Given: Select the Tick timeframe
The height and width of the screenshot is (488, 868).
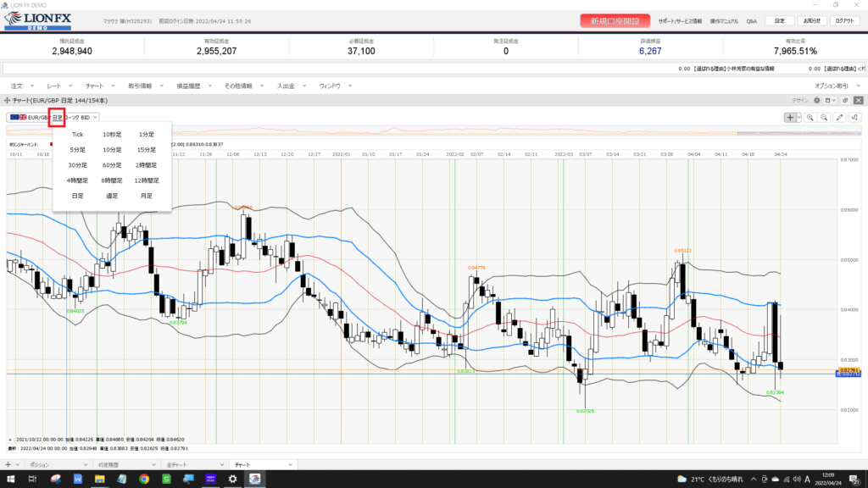Looking at the screenshot, I should tap(77, 135).
